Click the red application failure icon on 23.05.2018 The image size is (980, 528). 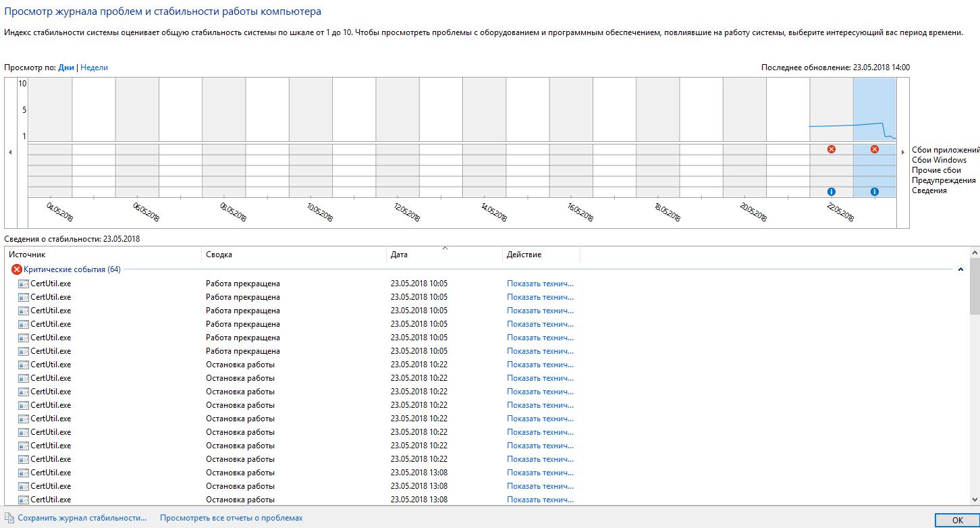pyautogui.click(x=875, y=149)
